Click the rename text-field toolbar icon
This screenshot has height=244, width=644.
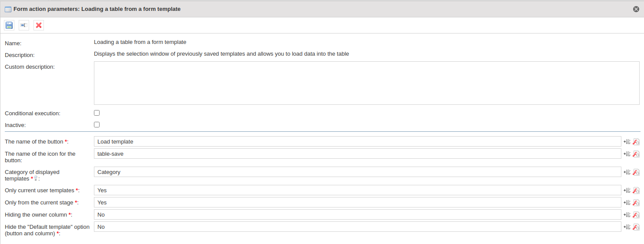coord(24,25)
